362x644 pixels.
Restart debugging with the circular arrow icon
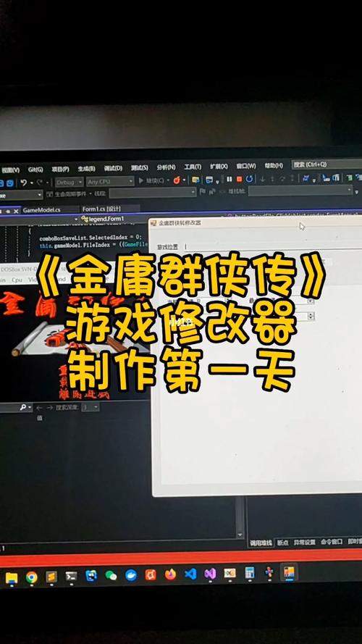250,179
